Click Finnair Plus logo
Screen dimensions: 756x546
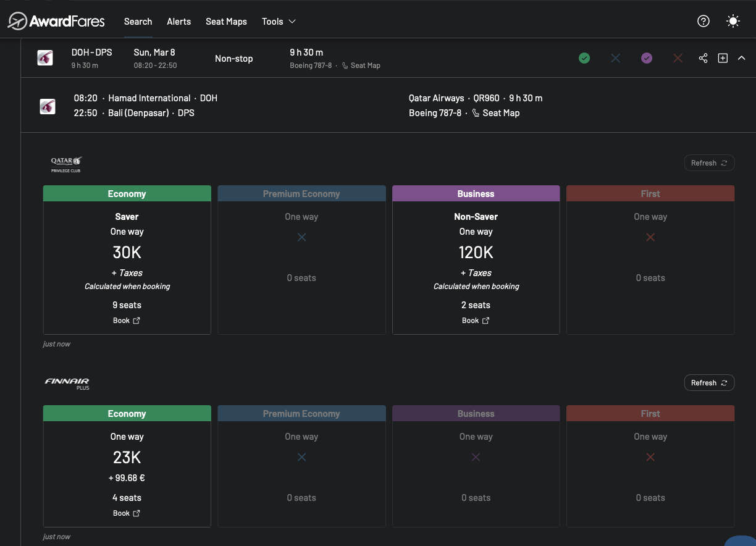click(x=67, y=384)
